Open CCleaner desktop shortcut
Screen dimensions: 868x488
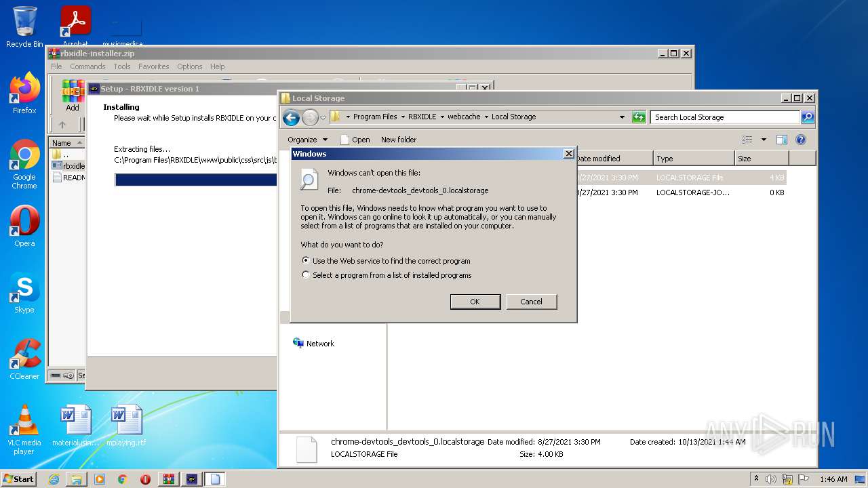point(24,359)
